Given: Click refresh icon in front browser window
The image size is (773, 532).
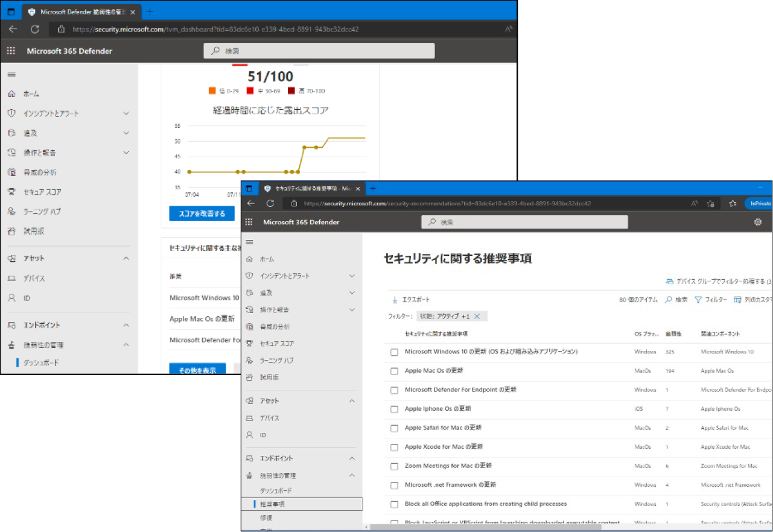Looking at the screenshot, I should 270,203.
